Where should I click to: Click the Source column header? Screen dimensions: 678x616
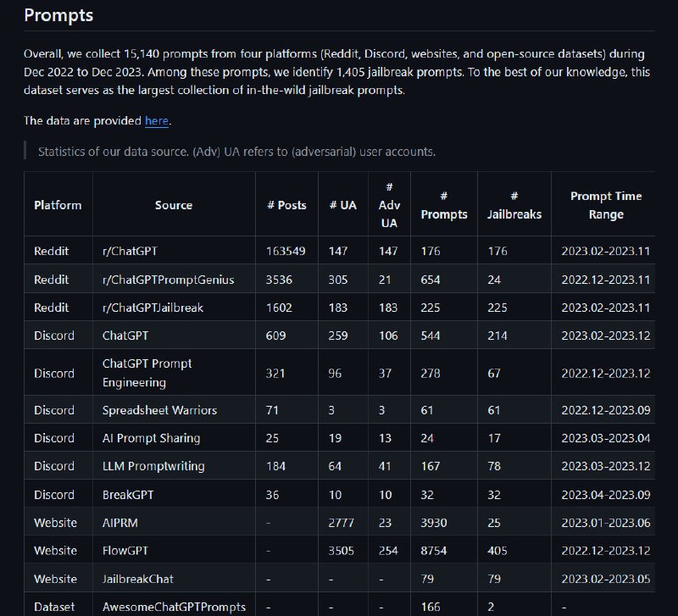pyautogui.click(x=174, y=205)
